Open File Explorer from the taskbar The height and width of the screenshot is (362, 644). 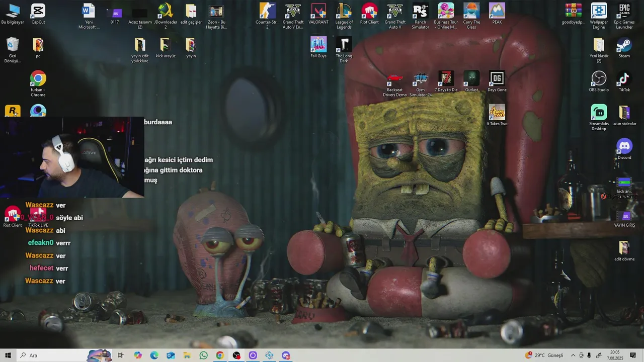187,355
